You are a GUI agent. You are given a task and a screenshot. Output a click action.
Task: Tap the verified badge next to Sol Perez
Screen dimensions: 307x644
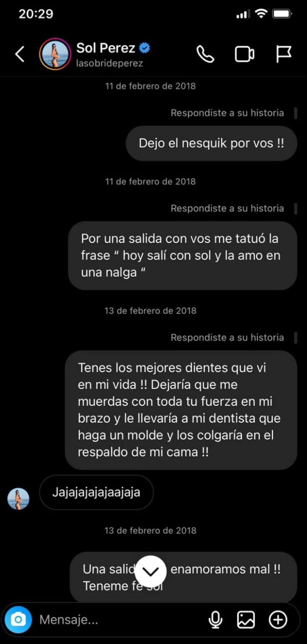click(145, 48)
